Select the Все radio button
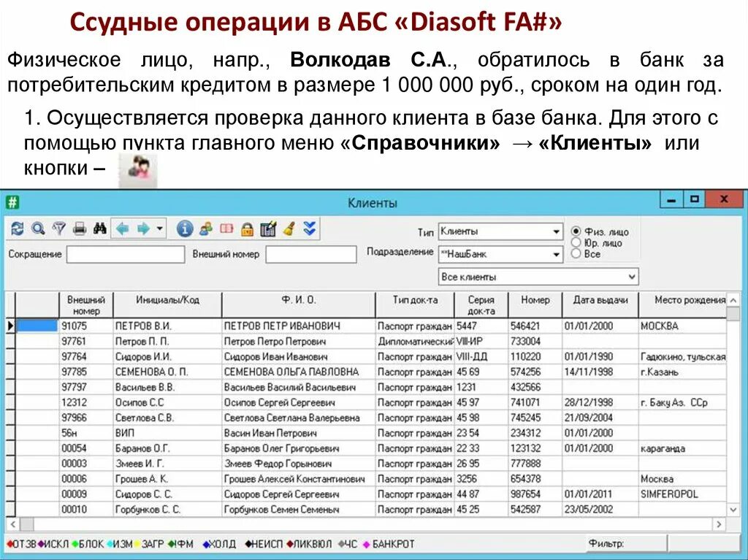 click(576, 254)
